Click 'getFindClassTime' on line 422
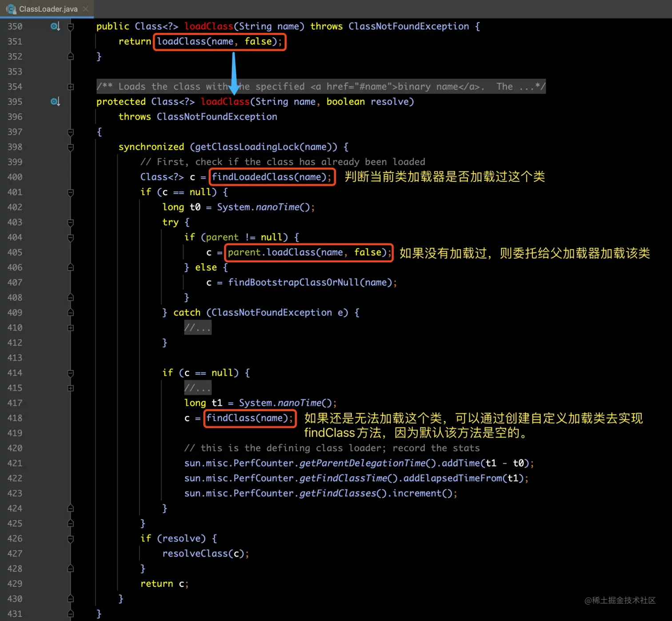Viewport: 672px width, 621px height. (x=343, y=478)
